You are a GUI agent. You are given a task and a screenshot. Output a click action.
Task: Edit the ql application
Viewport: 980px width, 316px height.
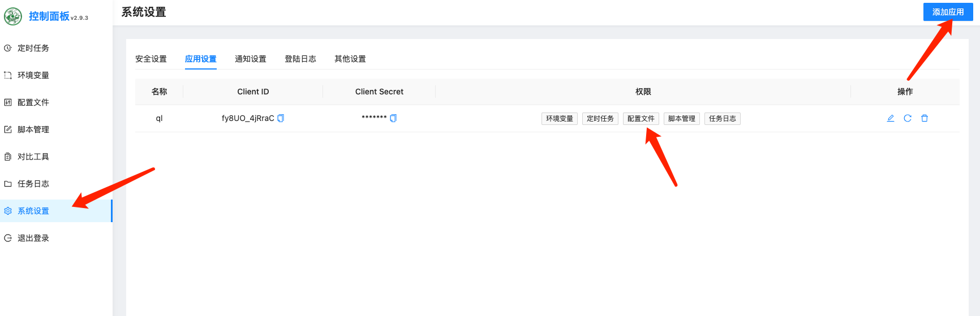891,118
